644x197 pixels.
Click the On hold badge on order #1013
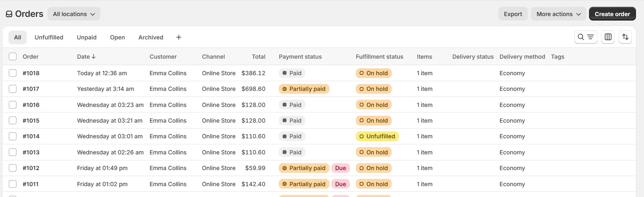point(374,152)
